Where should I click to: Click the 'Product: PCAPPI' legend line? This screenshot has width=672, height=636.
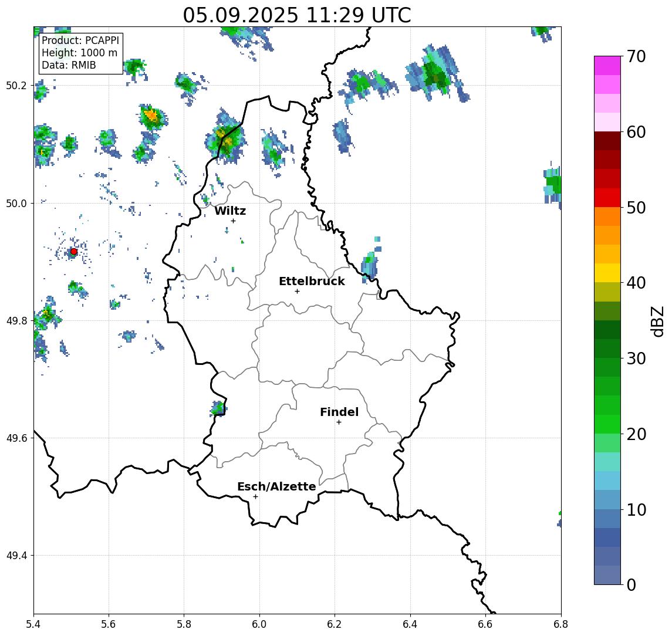pyautogui.click(x=80, y=40)
